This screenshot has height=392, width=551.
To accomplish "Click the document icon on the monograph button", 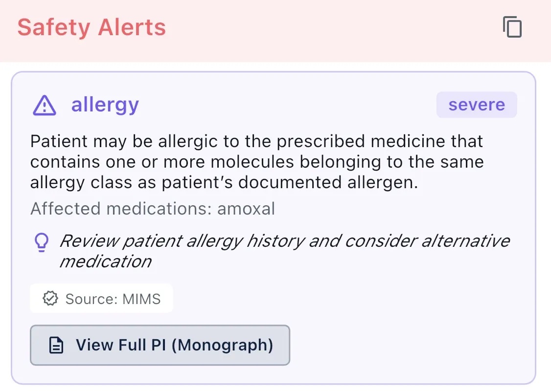I will pyautogui.click(x=55, y=345).
